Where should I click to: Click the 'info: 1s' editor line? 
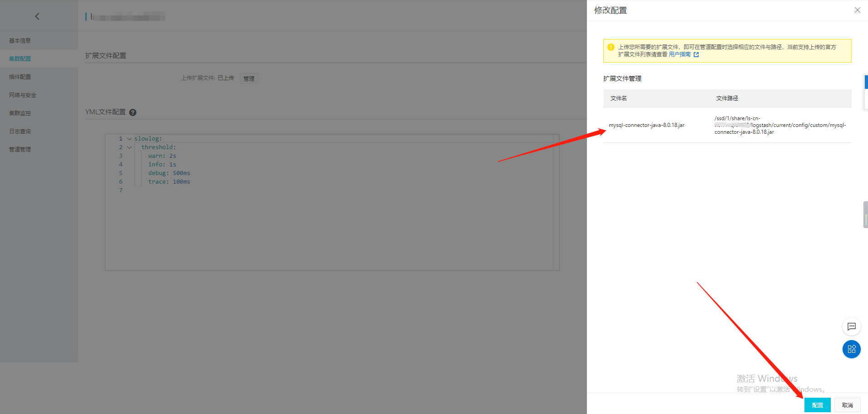(x=162, y=165)
